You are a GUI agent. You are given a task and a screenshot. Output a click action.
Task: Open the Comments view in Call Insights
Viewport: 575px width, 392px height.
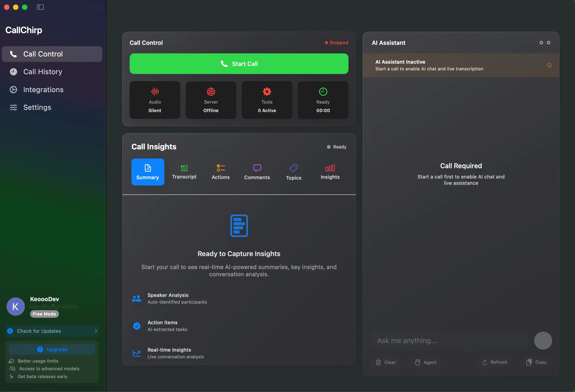tap(257, 172)
